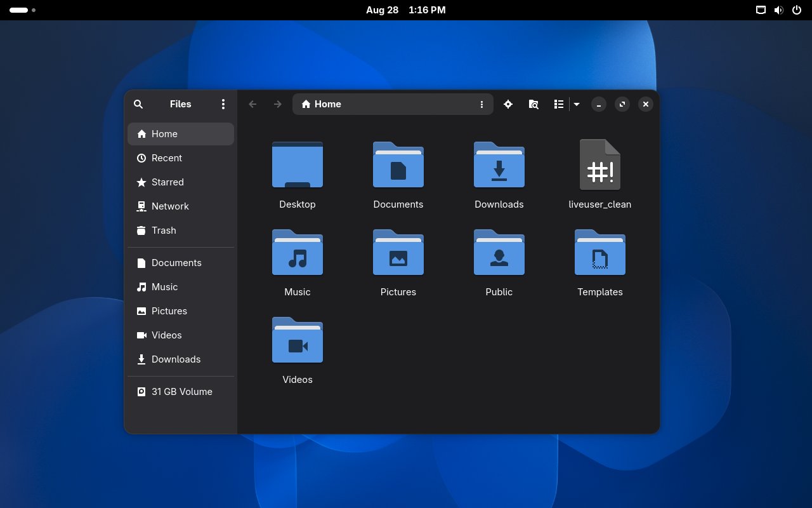Select the Pictures folder in main view

(x=398, y=253)
